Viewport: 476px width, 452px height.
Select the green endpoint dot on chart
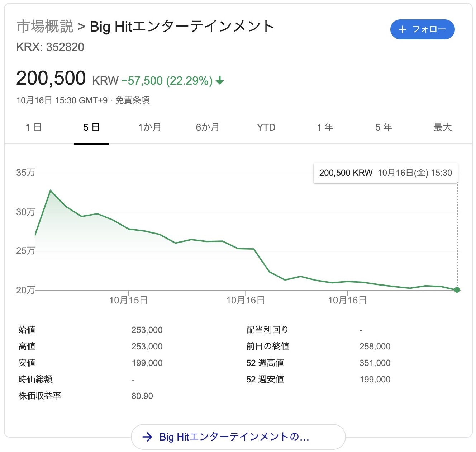(x=457, y=290)
